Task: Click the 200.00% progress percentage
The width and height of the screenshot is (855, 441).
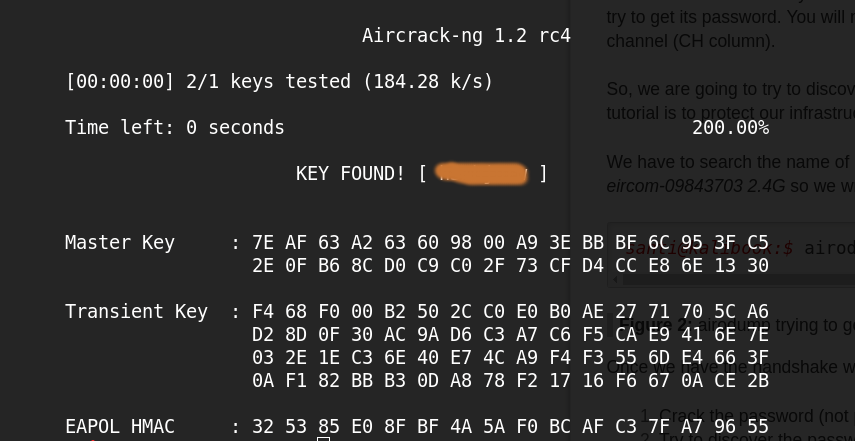Action: pyautogui.click(x=730, y=127)
